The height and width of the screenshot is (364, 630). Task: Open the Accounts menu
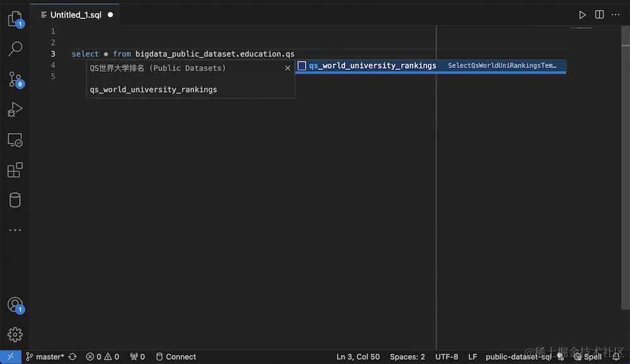(15, 305)
